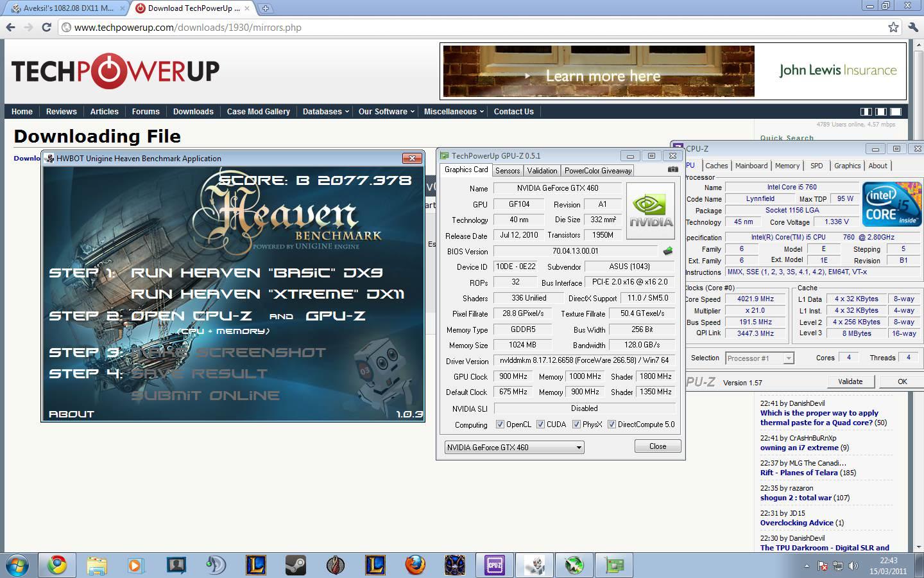
Task: Switch to the SPD tab in CPU-Z
Action: click(x=816, y=166)
